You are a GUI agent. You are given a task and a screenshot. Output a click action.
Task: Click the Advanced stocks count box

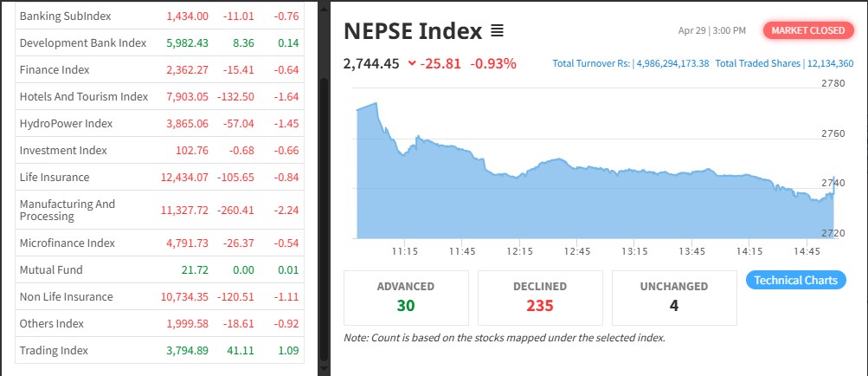click(406, 297)
